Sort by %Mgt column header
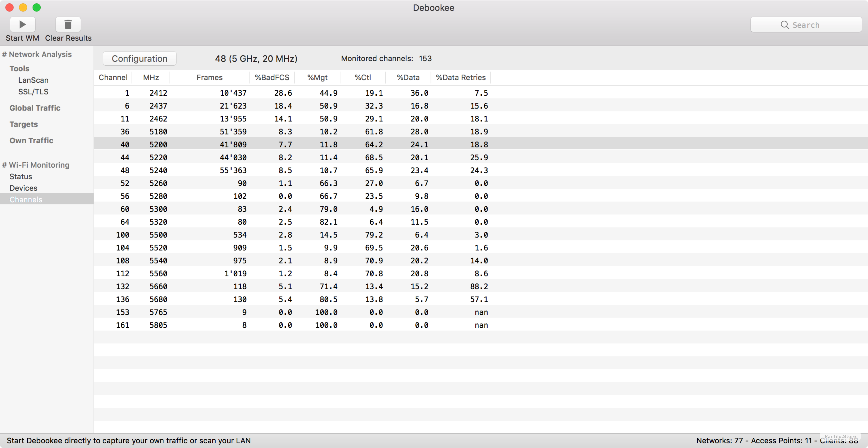Viewport: 868px width, 448px height. click(x=317, y=77)
